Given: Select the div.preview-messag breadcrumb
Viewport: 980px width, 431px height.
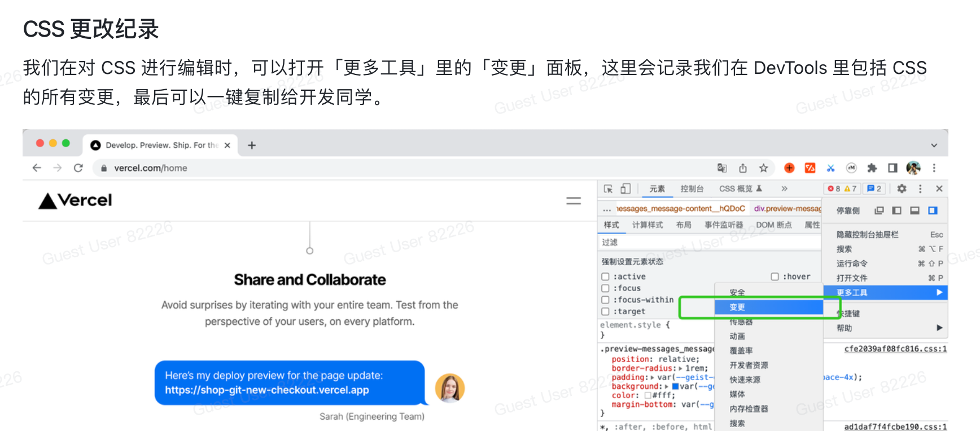Looking at the screenshot, I should tap(787, 209).
